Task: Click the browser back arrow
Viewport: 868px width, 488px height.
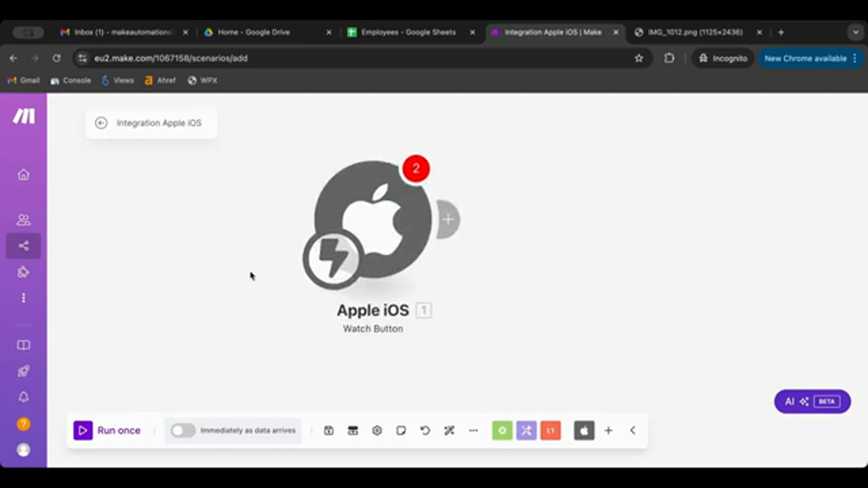Action: (x=14, y=58)
